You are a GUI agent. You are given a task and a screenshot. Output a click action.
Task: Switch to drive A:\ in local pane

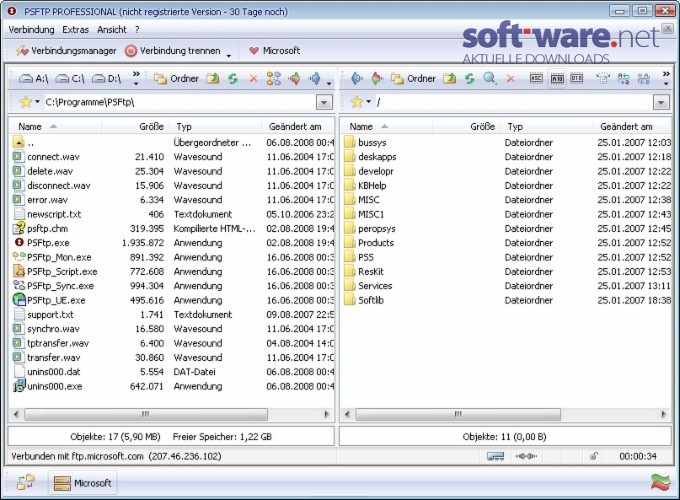[x=34, y=78]
